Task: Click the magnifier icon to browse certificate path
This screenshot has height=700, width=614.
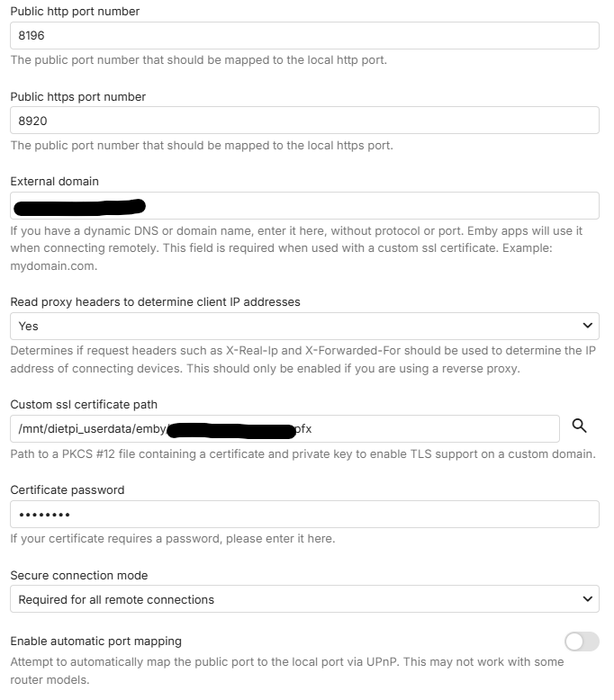Action: pyautogui.click(x=580, y=426)
